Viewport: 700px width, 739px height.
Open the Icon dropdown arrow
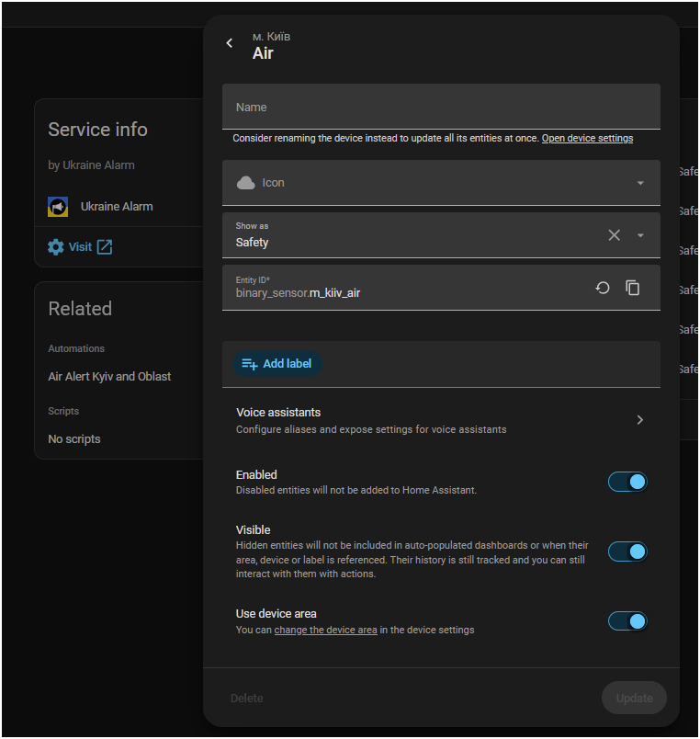pyautogui.click(x=640, y=183)
